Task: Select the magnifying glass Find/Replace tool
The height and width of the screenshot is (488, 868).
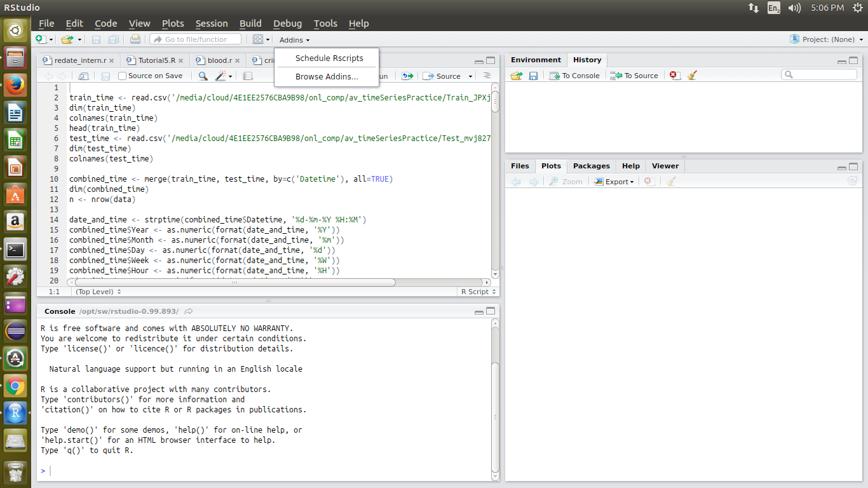Action: point(203,75)
